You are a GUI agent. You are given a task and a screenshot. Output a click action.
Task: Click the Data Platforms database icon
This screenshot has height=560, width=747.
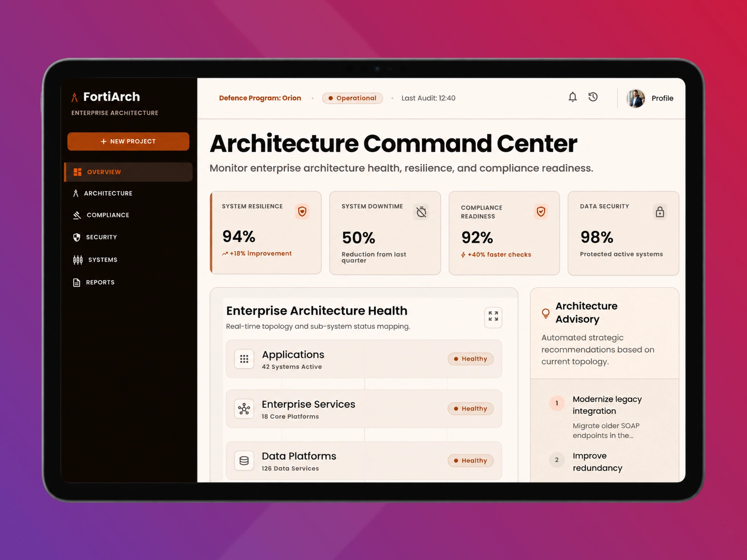pyautogui.click(x=244, y=461)
